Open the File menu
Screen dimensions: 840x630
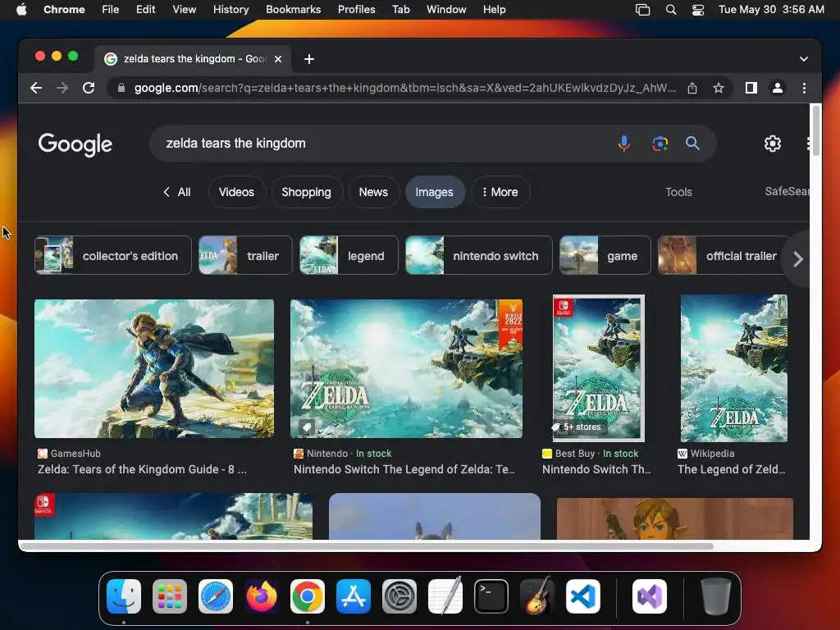111,9
